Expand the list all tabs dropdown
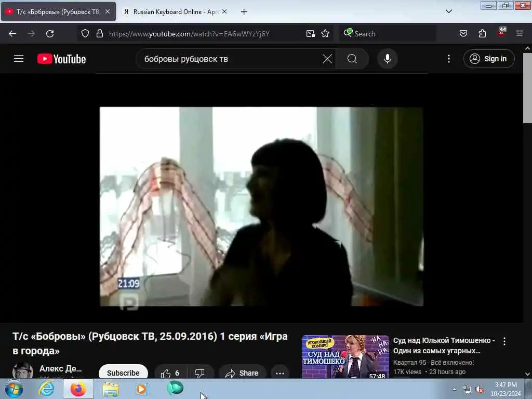Image resolution: width=532 pixels, height=399 pixels. (448, 11)
